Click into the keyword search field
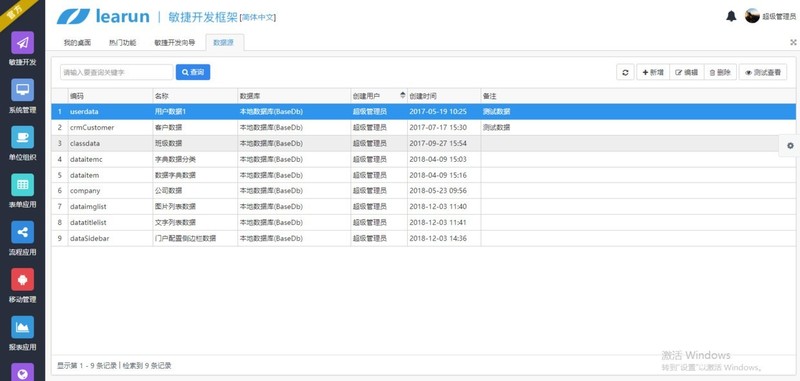This screenshot has height=381, width=800. pos(117,72)
